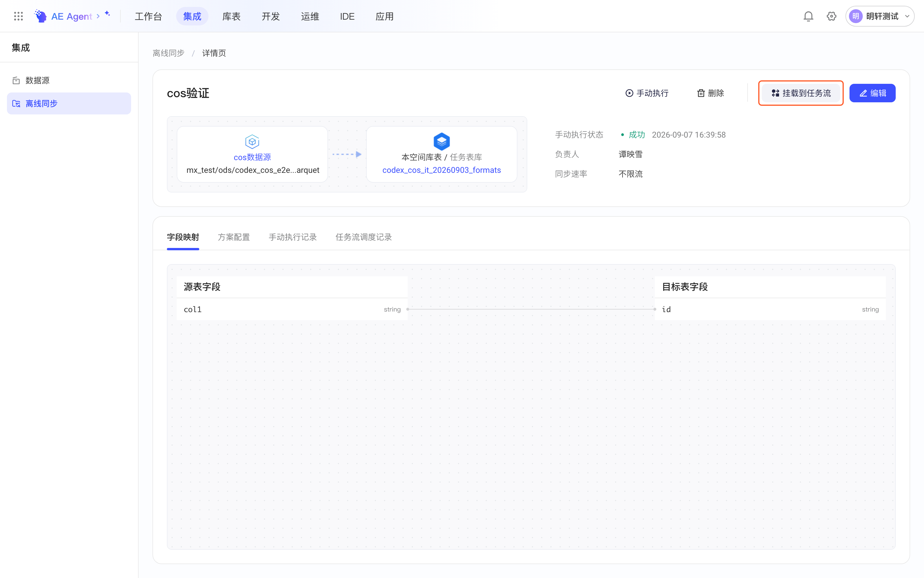Go back via 离线同步 breadcrumb
The height and width of the screenshot is (578, 924).
(168, 53)
